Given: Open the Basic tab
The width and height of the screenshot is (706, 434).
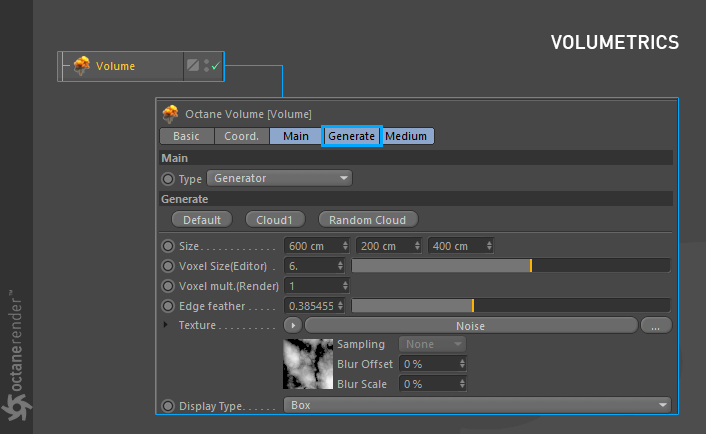Looking at the screenshot, I should 186,136.
